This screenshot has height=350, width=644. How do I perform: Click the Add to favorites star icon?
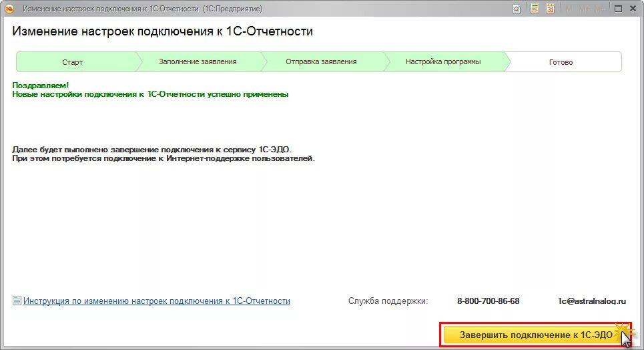pos(517,9)
